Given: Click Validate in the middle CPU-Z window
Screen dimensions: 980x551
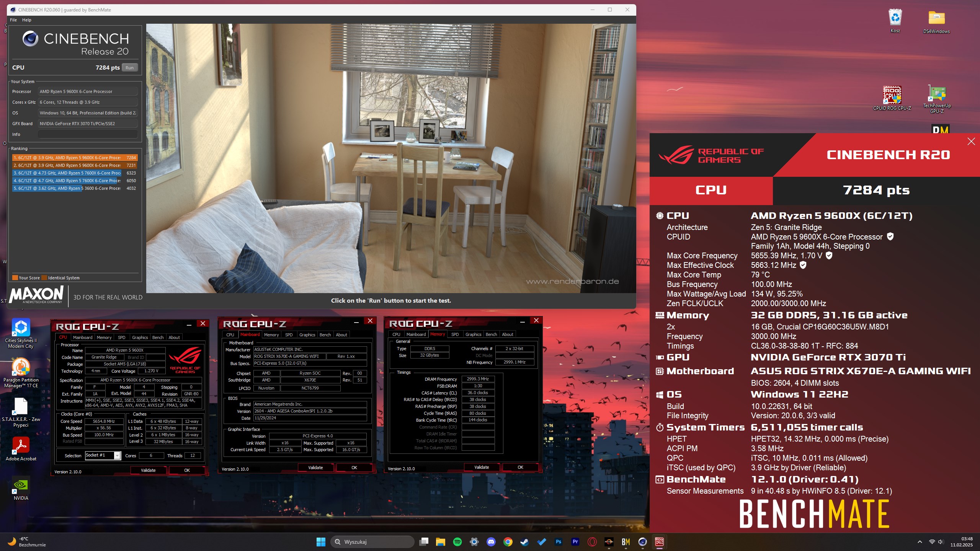Looking at the screenshot, I should 315,468.
